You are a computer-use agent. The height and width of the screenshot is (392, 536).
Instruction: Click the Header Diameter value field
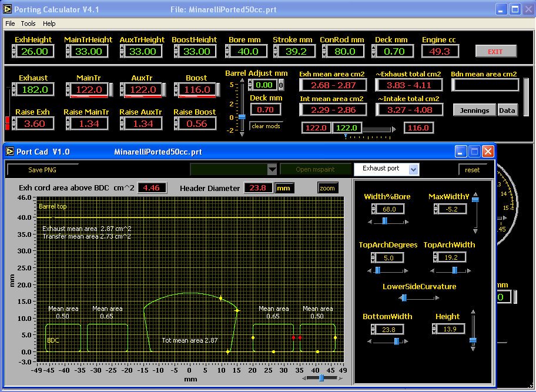point(258,188)
